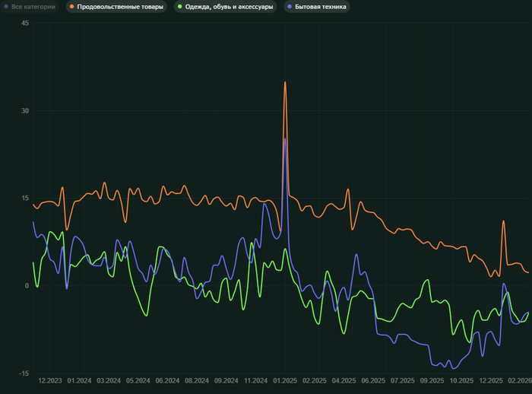This screenshot has width=532, height=394.
Task: Click the 04.2025 x-axis date label
Action: coord(344,380)
